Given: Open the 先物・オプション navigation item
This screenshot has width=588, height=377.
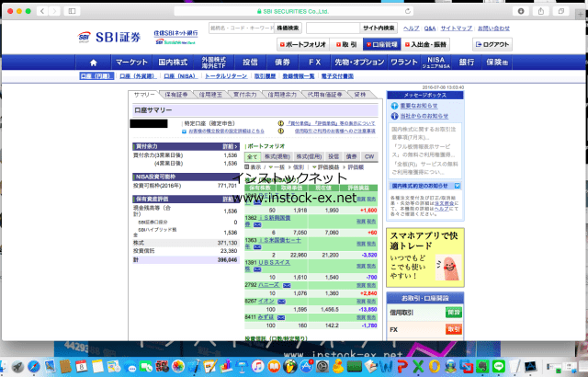Looking at the screenshot, I should (x=359, y=63).
